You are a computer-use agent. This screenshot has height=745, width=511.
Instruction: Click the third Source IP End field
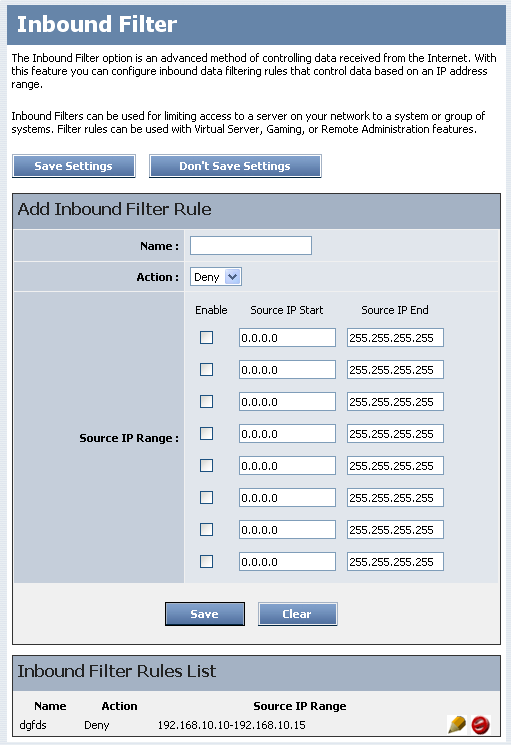pos(395,401)
